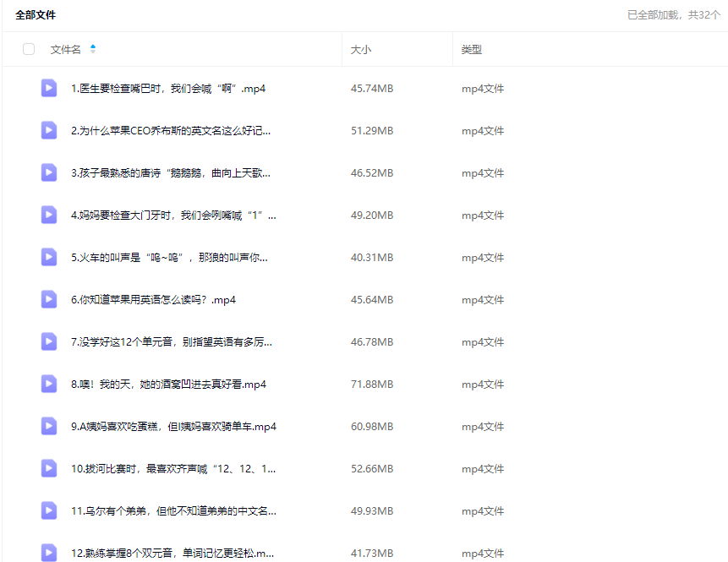Click the video icon for 12.熟练掌握8个双元音
728x562 pixels.
point(49,553)
